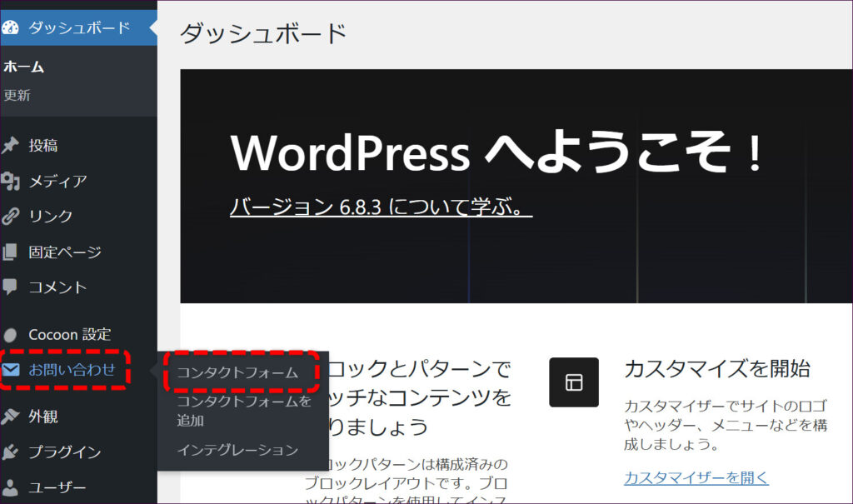Click the pages icon beside 固定ページ
This screenshot has width=853, height=504.
pyautogui.click(x=11, y=252)
